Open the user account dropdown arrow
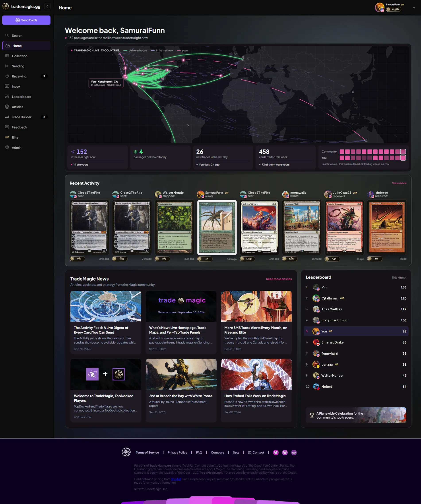 pyautogui.click(x=414, y=8)
